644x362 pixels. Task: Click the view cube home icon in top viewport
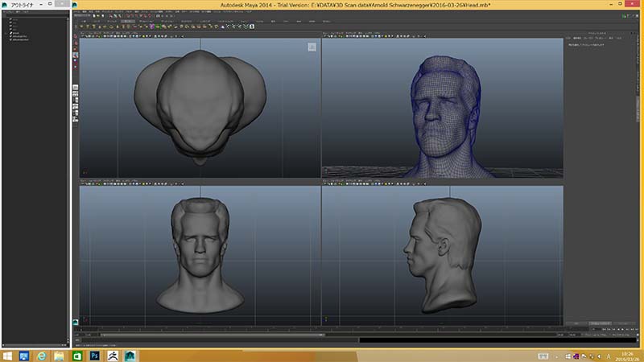pos(312,47)
